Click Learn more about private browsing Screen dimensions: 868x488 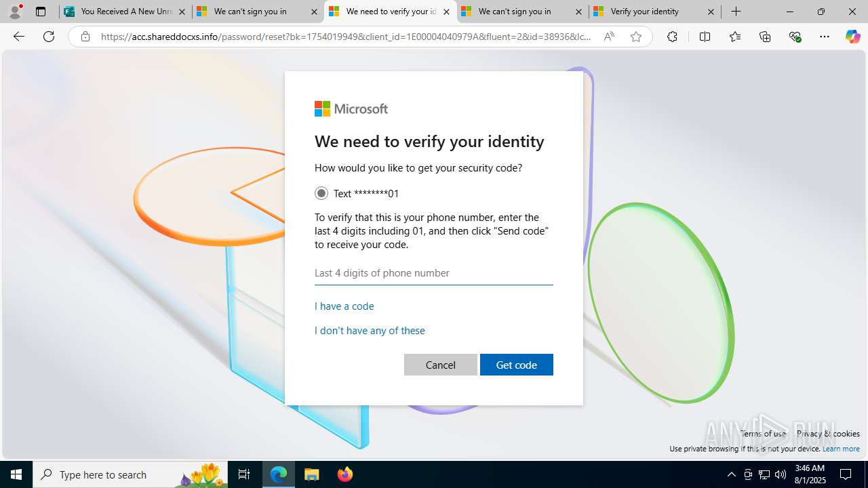pos(841,449)
